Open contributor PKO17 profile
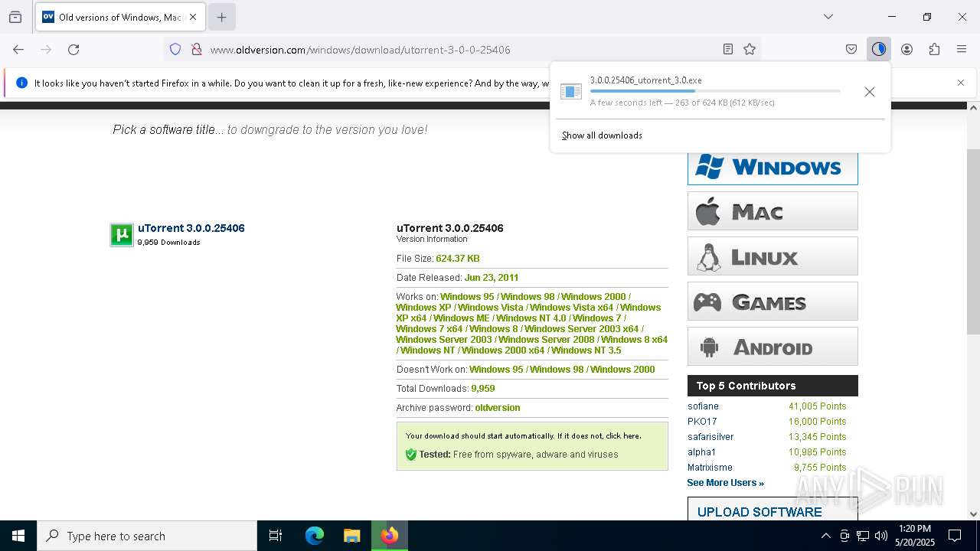980x551 pixels. tap(702, 422)
